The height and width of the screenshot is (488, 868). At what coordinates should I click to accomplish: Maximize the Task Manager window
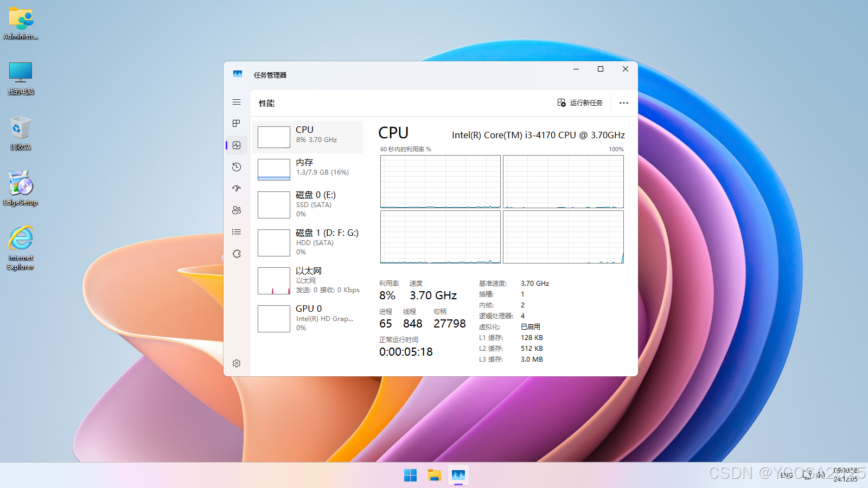pyautogui.click(x=601, y=69)
